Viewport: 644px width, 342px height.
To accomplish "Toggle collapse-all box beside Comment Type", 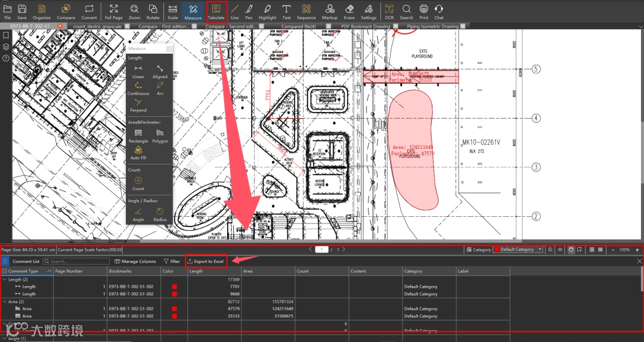I will click(x=5, y=271).
